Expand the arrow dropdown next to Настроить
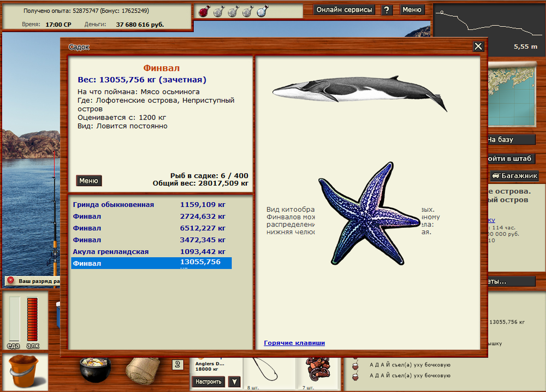 coord(234,382)
